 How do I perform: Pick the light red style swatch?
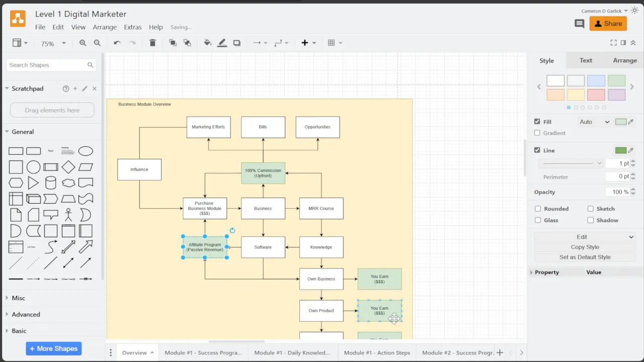coord(596,95)
